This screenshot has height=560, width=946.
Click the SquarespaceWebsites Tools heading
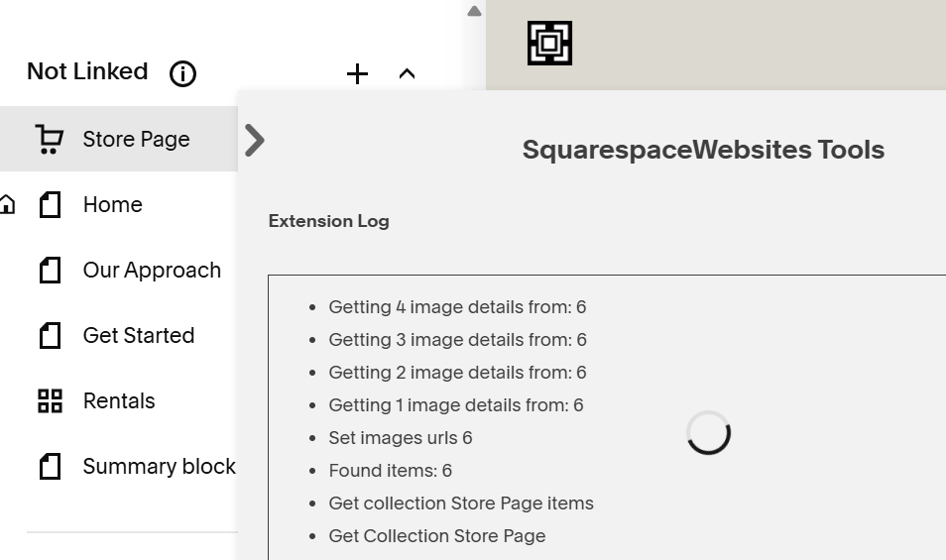tap(703, 150)
